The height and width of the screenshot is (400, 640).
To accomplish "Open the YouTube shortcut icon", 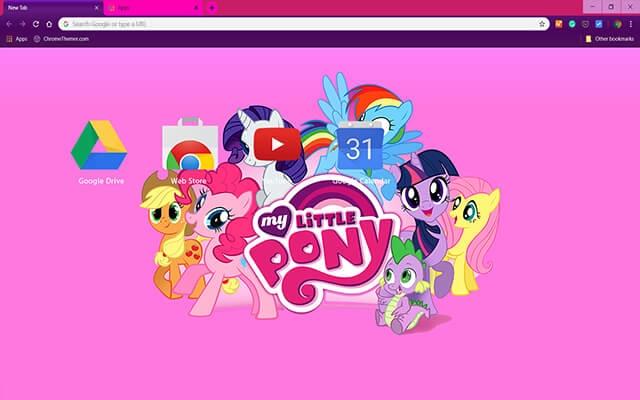I will pos(277,144).
